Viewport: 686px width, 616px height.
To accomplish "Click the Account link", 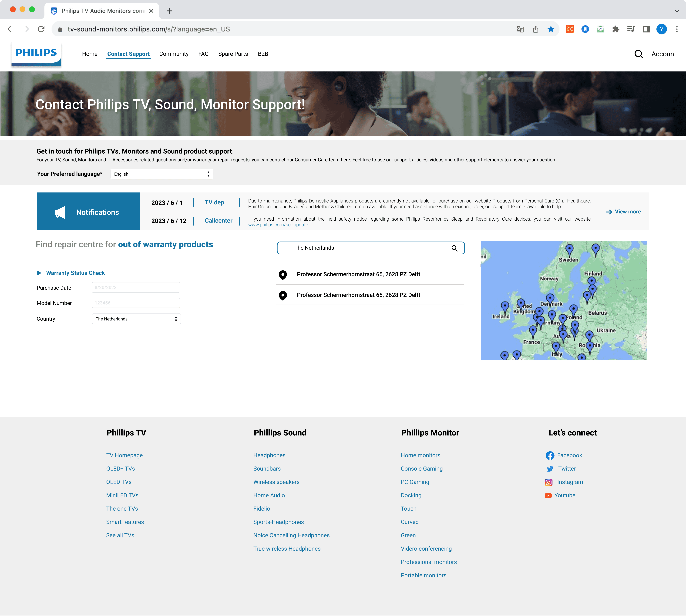I will (x=663, y=54).
